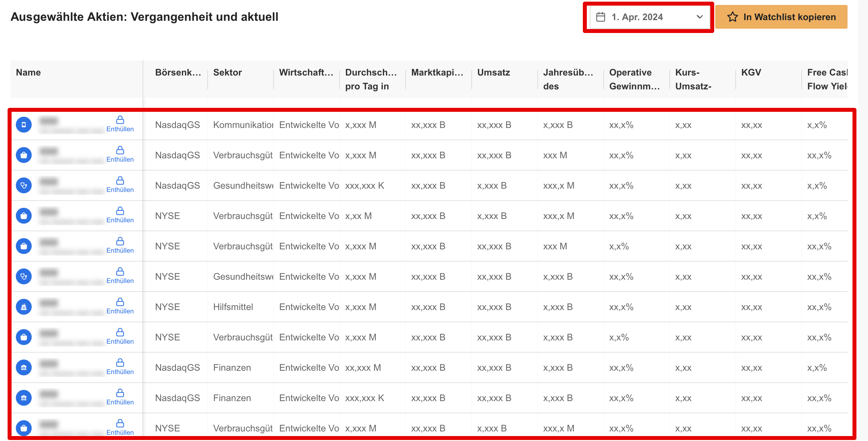This screenshot has width=868, height=441.
Task: Click the Operative Gewinnm… column header
Action: pos(634,79)
